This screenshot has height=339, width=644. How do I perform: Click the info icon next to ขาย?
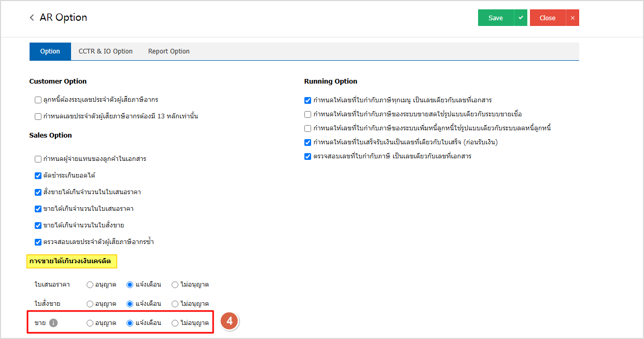pyautogui.click(x=53, y=323)
